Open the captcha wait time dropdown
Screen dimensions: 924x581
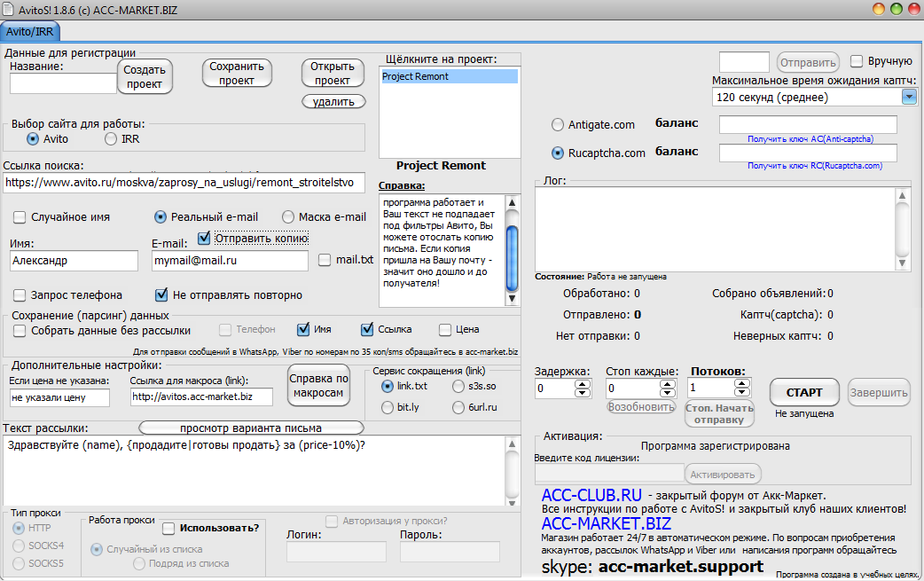pos(909,98)
